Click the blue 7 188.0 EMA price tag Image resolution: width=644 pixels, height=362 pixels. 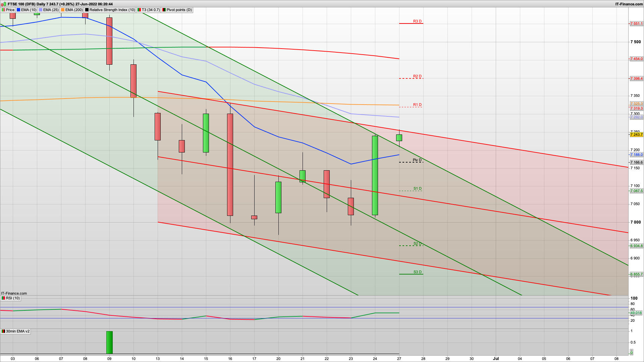636,155
